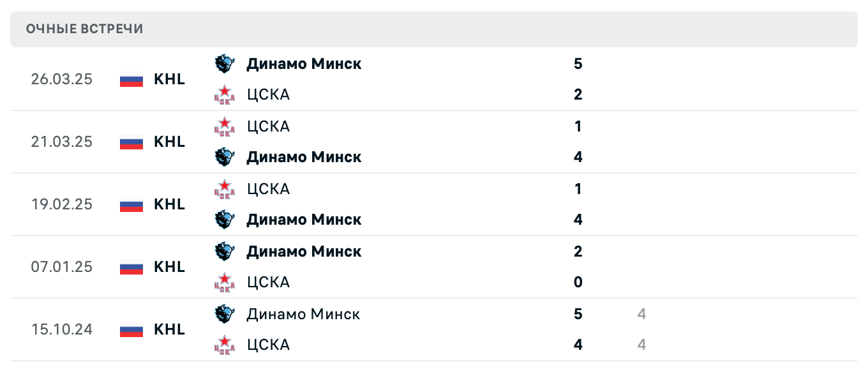Click CSKA logo in 15.10.24 match
The height and width of the screenshot is (369, 868).
click(224, 345)
